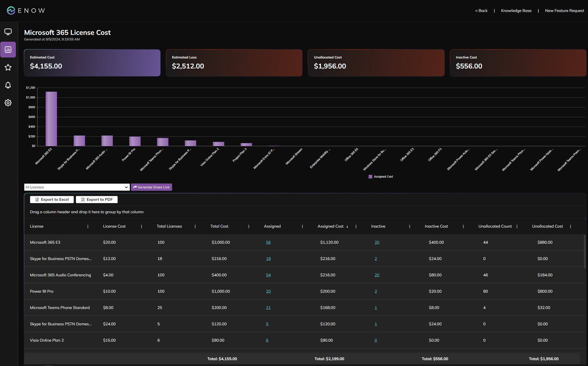Open the Assigned Cost column menu dots
Viewport: 588px width, 366px height.
tap(356, 226)
